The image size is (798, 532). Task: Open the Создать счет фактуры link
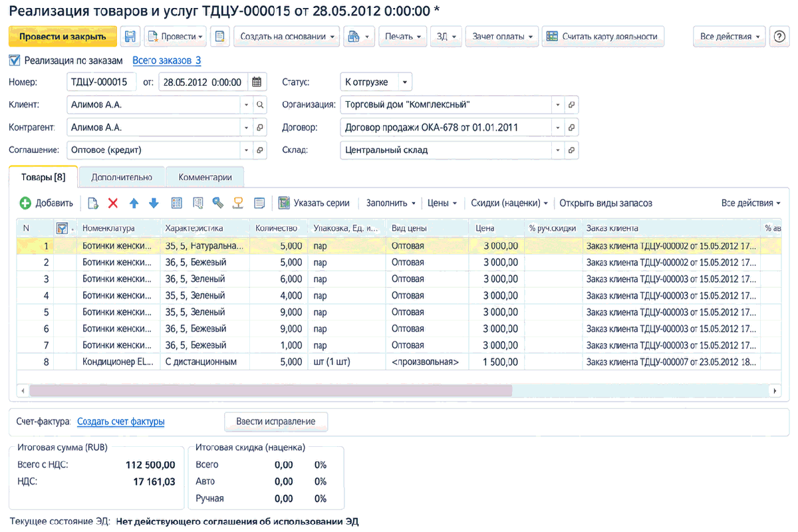[121, 422]
